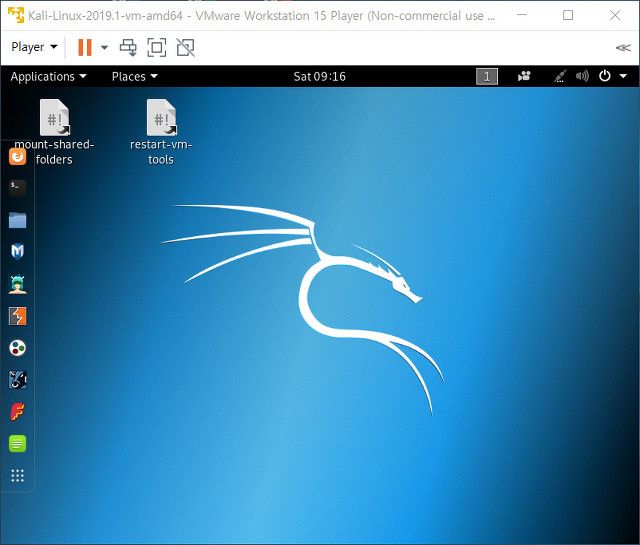Click the VMware Player title bar icon
Image resolution: width=640 pixels, height=545 pixels.
[x=16, y=15]
